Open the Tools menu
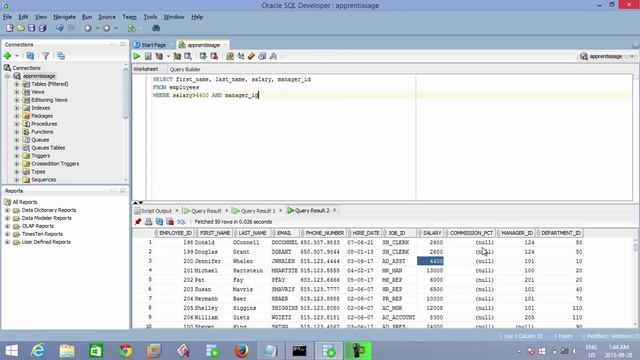 tap(150, 17)
